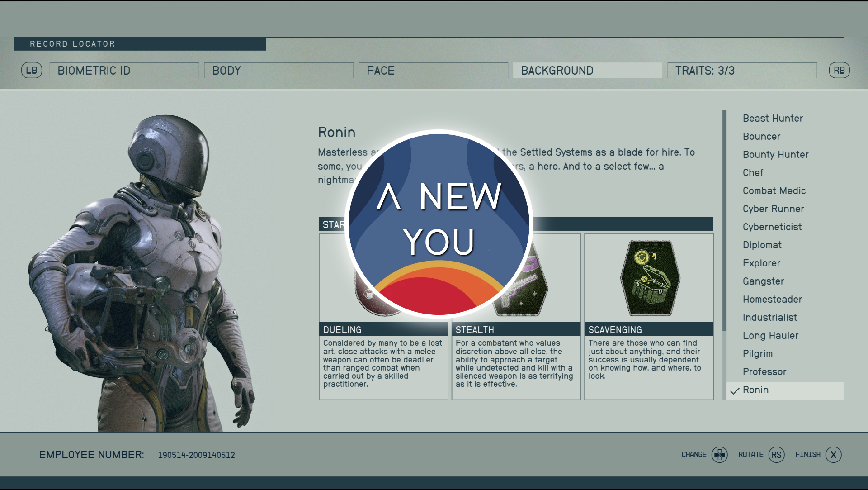The image size is (868, 490).
Task: Select the highlighted Ronin background
Action: (785, 390)
